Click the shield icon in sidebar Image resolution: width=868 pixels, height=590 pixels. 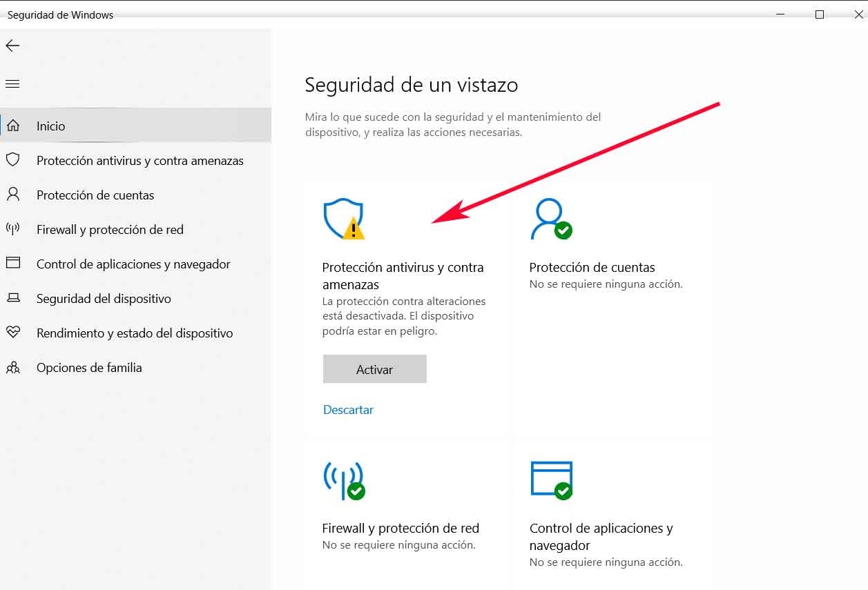pos(12,160)
